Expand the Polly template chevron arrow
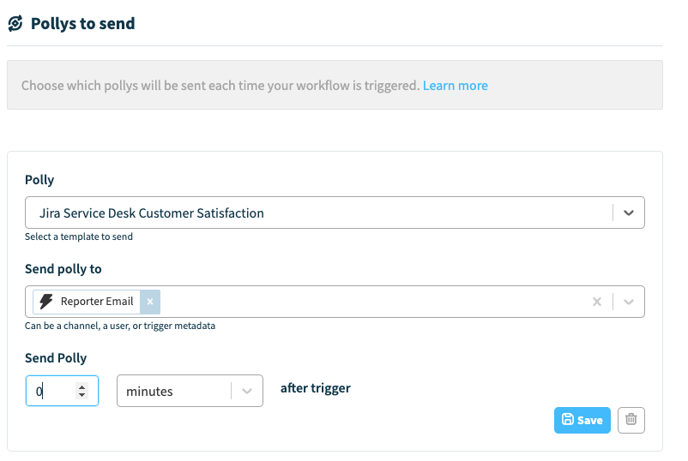 tap(628, 213)
